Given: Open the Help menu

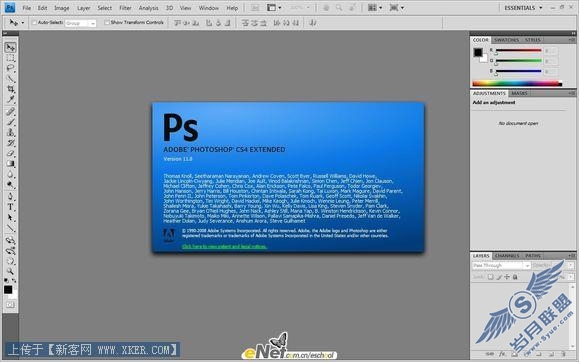Looking at the screenshot, I should tap(232, 8).
